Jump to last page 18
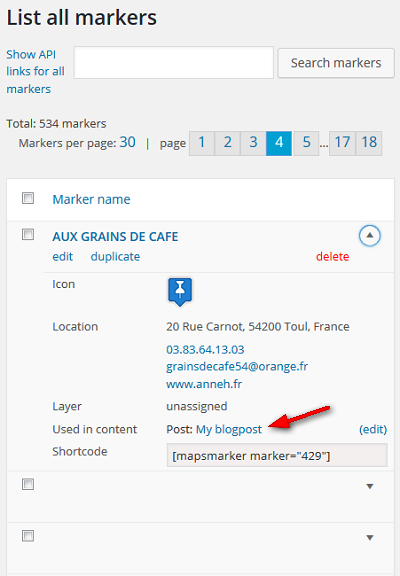Viewport: 400px width, 576px height. (369, 143)
